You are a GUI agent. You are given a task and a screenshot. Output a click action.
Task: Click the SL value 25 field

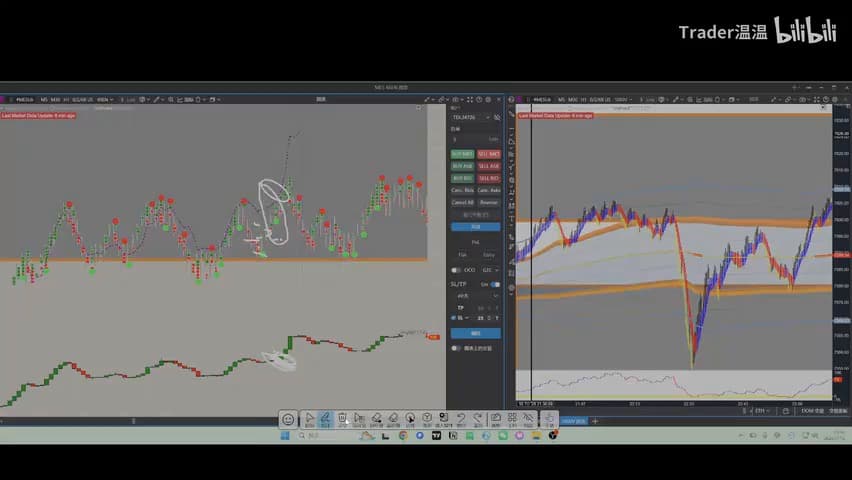pyautogui.click(x=480, y=318)
